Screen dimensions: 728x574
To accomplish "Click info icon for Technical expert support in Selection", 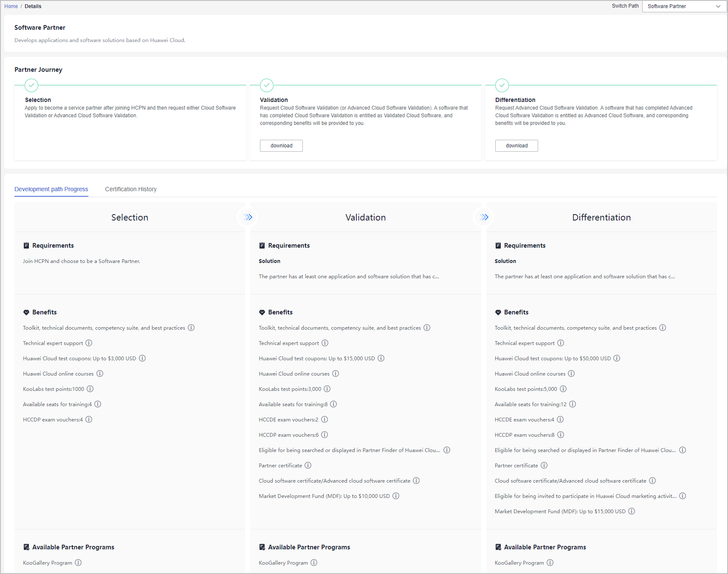I will (x=89, y=343).
